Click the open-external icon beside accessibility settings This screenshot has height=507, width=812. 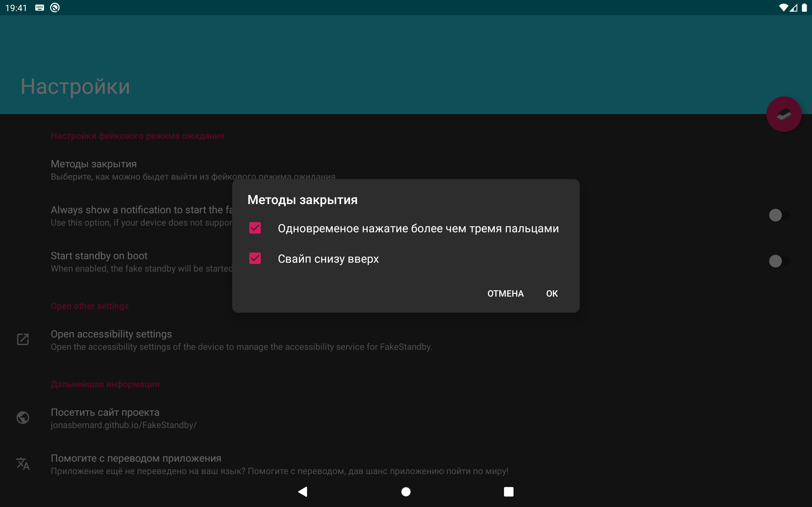23,339
